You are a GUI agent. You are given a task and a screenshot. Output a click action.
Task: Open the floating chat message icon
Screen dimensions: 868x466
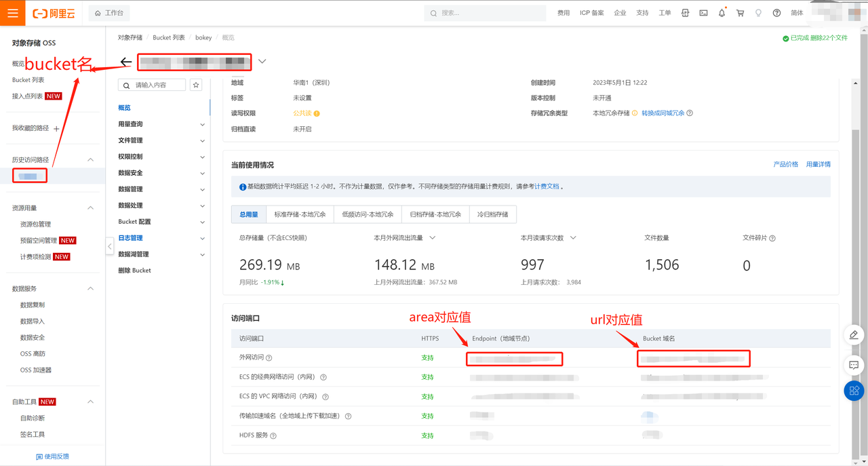click(x=854, y=365)
